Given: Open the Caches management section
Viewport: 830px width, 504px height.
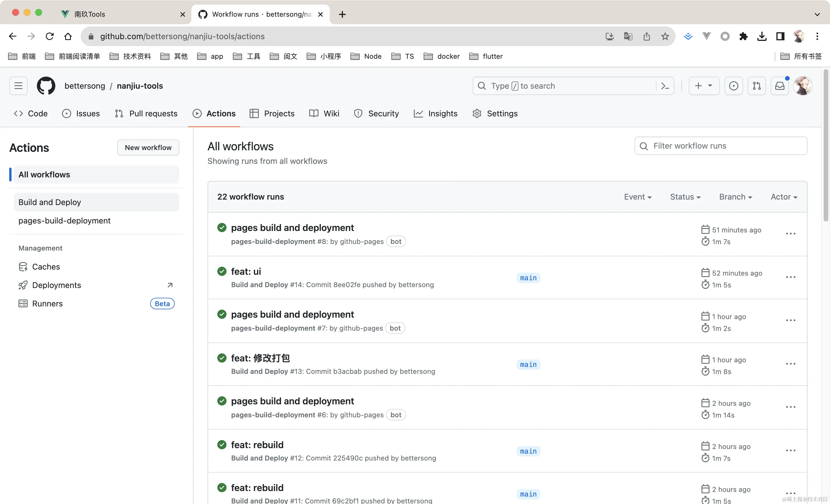Looking at the screenshot, I should (46, 266).
